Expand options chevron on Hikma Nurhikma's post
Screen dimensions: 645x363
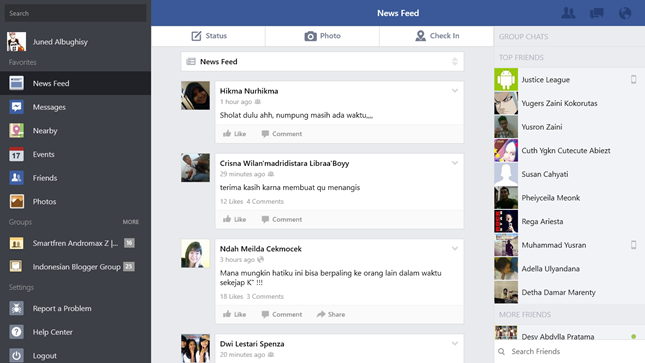click(455, 91)
